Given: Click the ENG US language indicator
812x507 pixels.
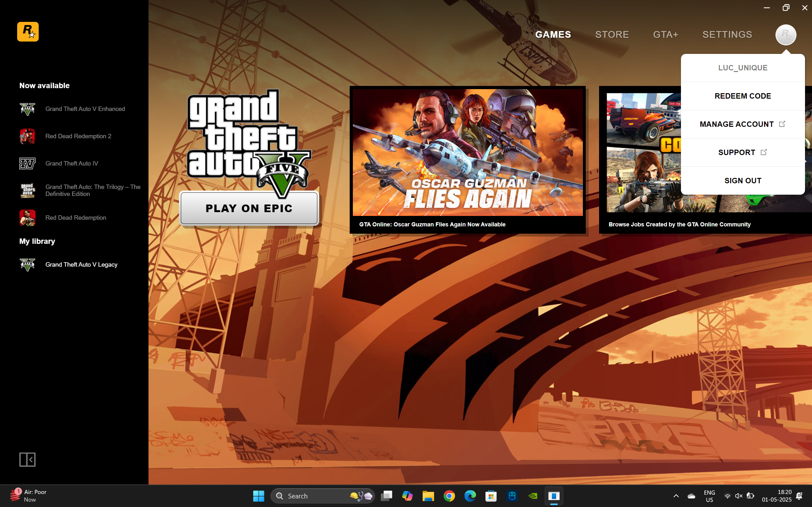Looking at the screenshot, I should pyautogui.click(x=709, y=496).
